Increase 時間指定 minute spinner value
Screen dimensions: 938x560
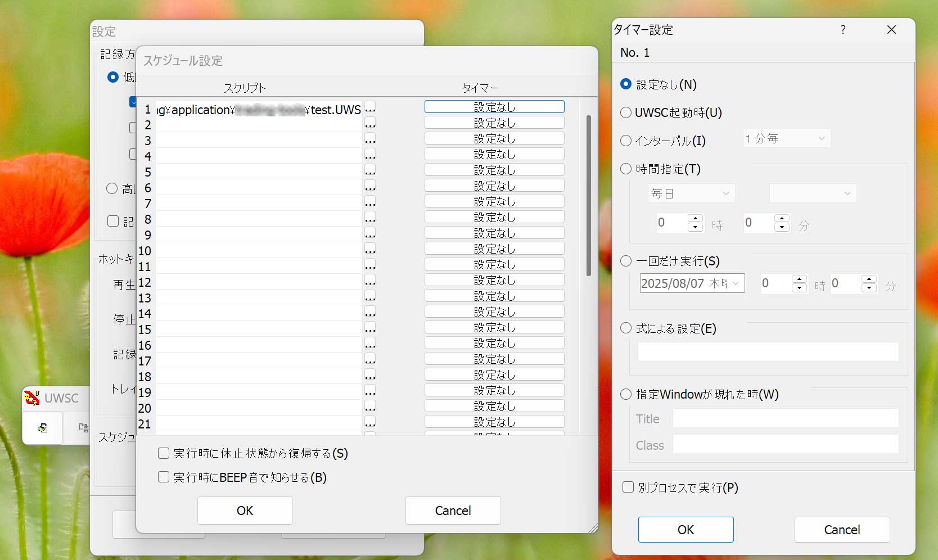pyautogui.click(x=782, y=218)
